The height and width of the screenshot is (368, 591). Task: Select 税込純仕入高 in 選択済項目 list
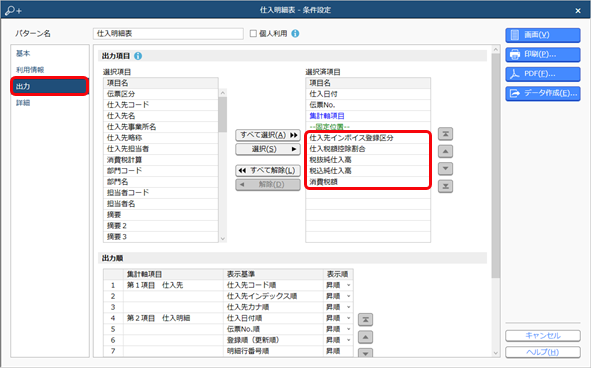pyautogui.click(x=368, y=171)
